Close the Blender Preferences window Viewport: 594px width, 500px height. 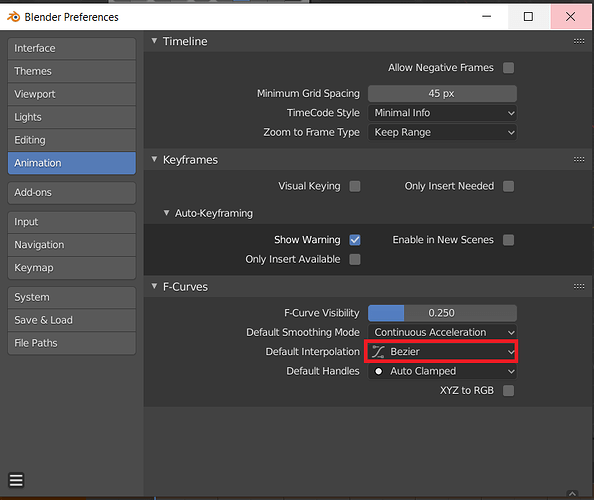point(570,17)
